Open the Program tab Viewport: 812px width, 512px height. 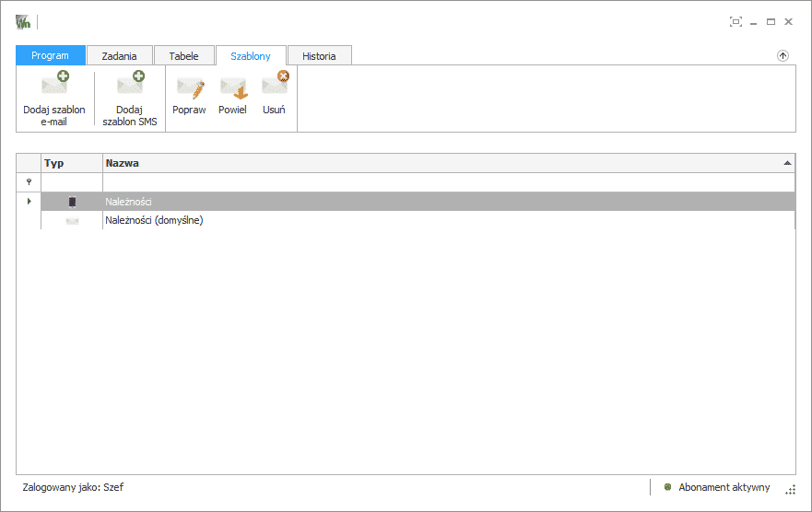51,55
